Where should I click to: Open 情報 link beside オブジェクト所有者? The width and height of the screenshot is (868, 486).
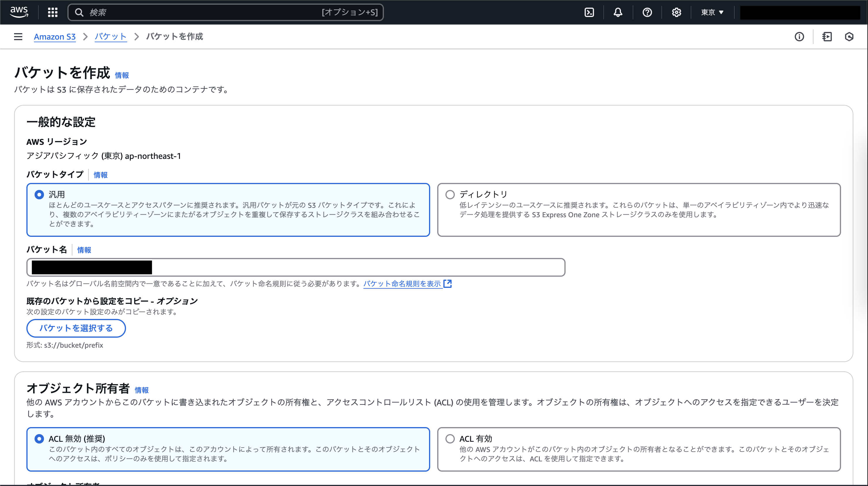tap(142, 390)
